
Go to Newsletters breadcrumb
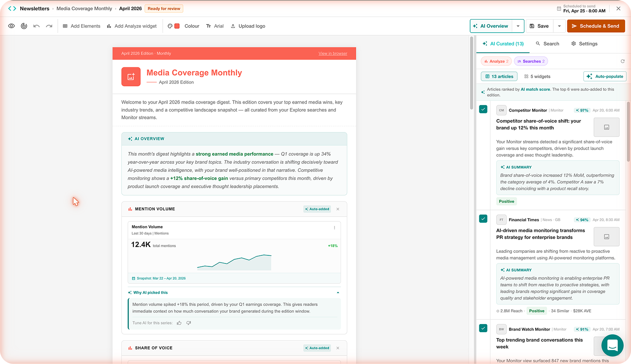click(x=34, y=8)
